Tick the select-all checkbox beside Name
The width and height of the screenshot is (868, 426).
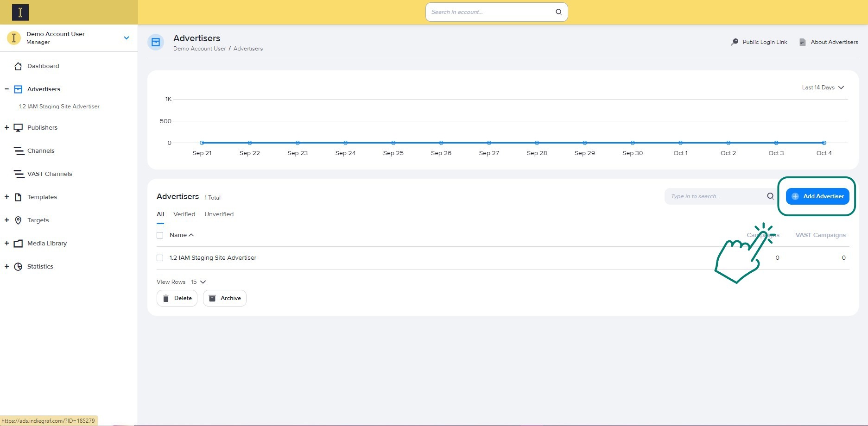tap(160, 235)
